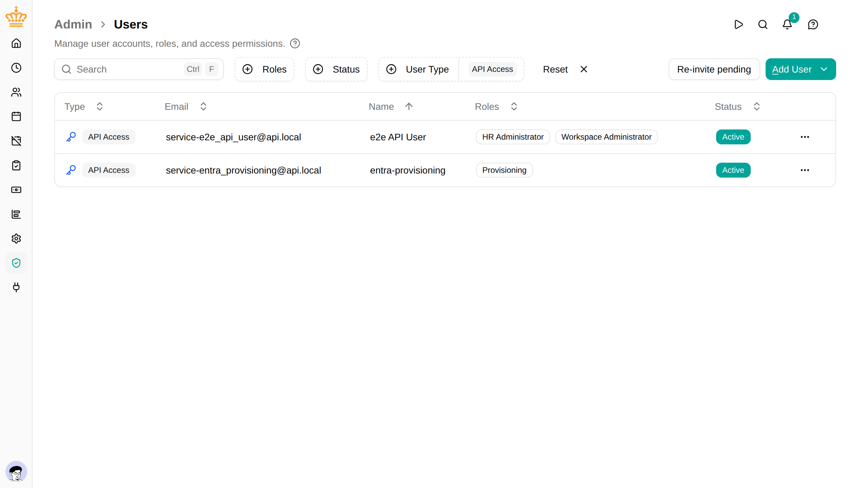Click the key icon for e2e API User
This screenshot has width=868, height=488.
(x=71, y=137)
